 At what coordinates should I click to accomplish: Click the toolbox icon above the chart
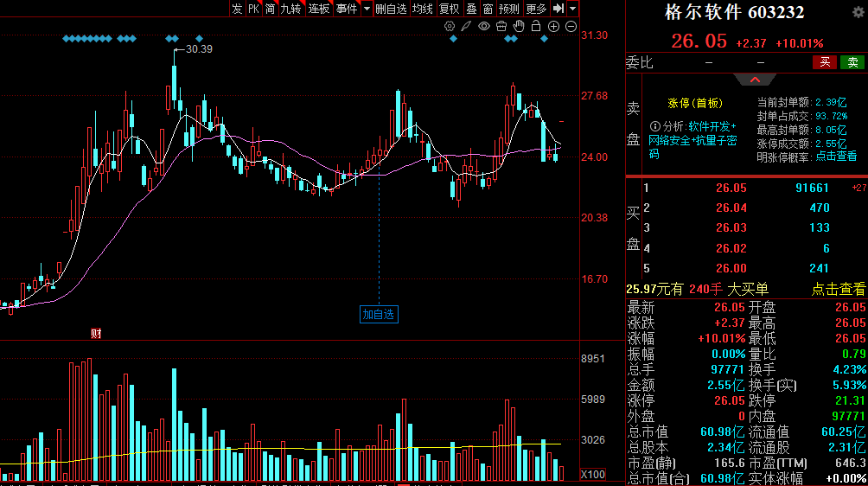tap(502, 27)
